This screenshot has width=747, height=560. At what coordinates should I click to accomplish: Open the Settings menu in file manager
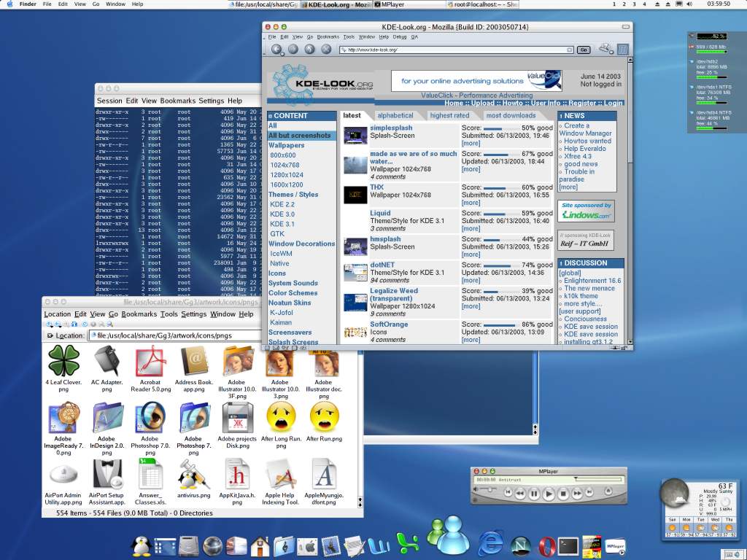193,314
